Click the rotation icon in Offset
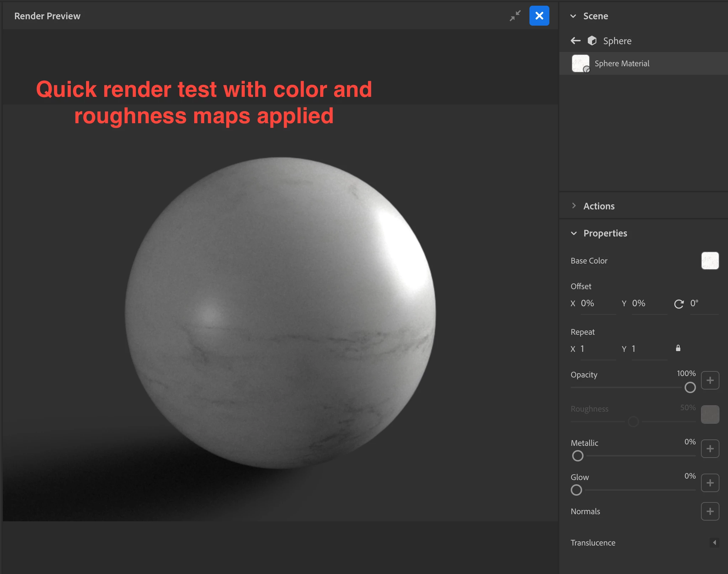 tap(679, 304)
